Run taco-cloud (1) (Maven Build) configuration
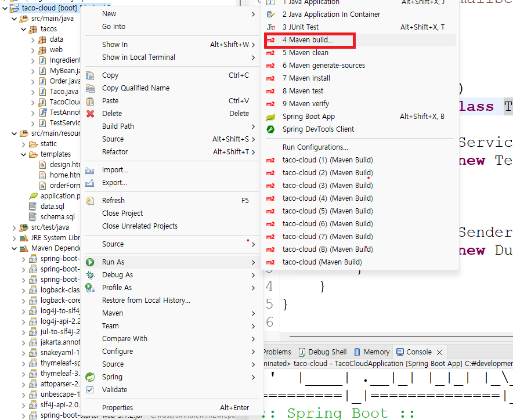Image resolution: width=513 pixels, height=420 pixels. coord(360,160)
